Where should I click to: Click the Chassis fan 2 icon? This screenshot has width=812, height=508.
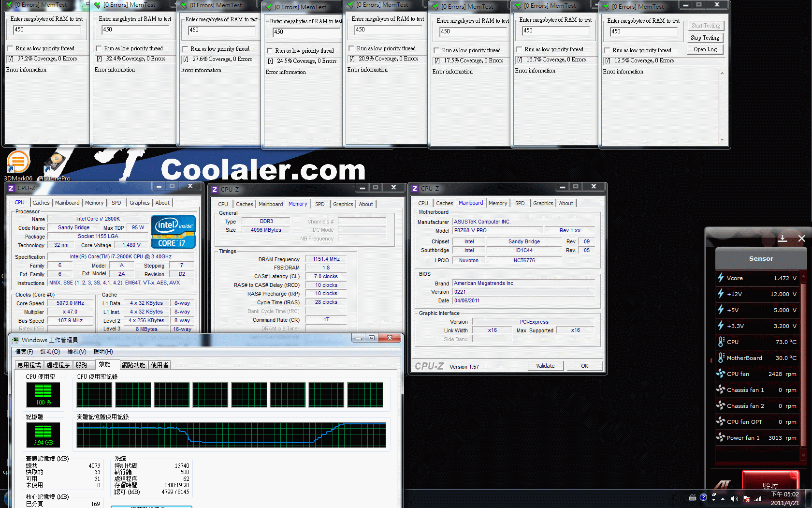pos(721,405)
